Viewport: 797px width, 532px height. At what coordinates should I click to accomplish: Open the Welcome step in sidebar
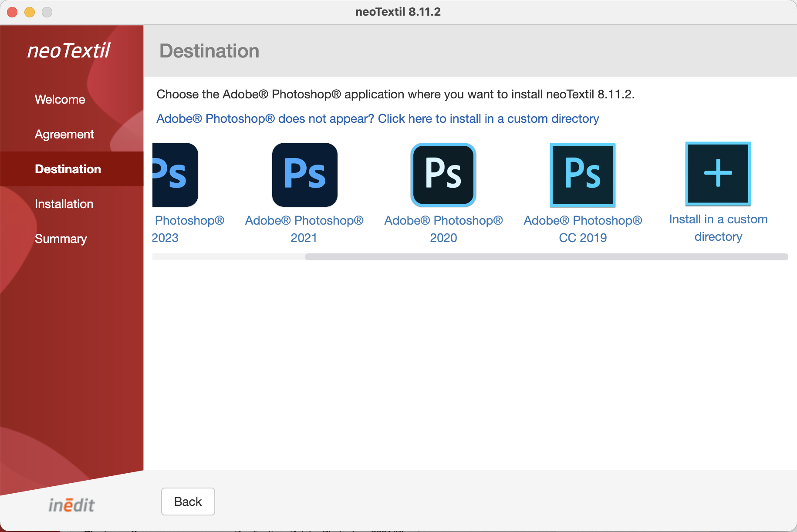tap(60, 99)
